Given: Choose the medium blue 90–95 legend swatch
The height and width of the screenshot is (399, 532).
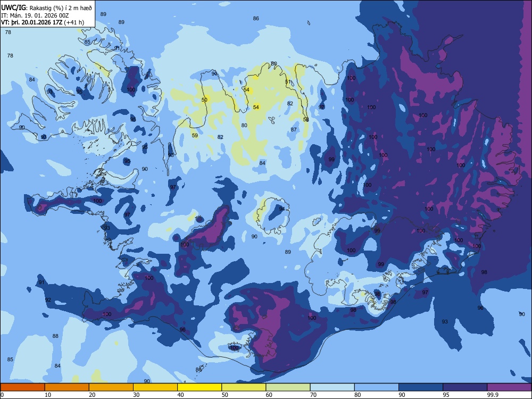Looking at the screenshot, I should (421, 387).
